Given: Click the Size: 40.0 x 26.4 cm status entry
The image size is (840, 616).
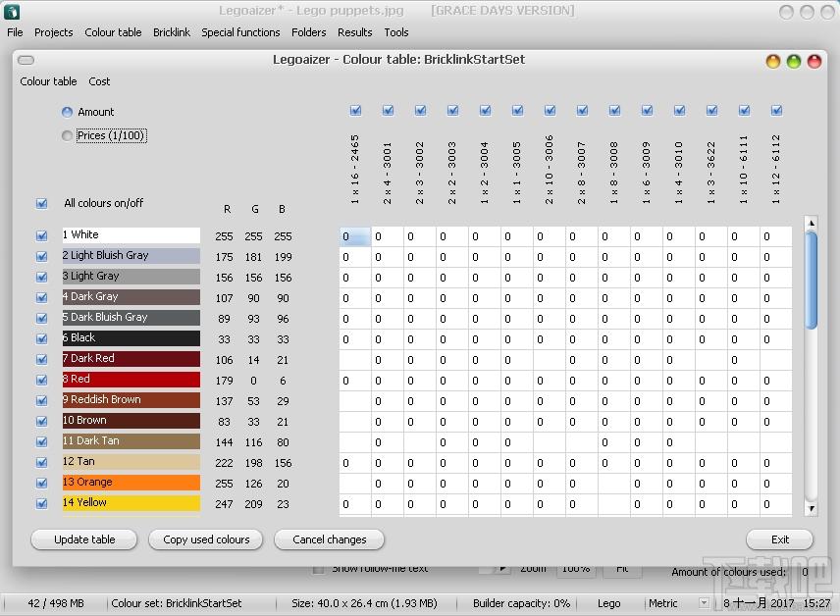Looking at the screenshot, I should point(364,603).
